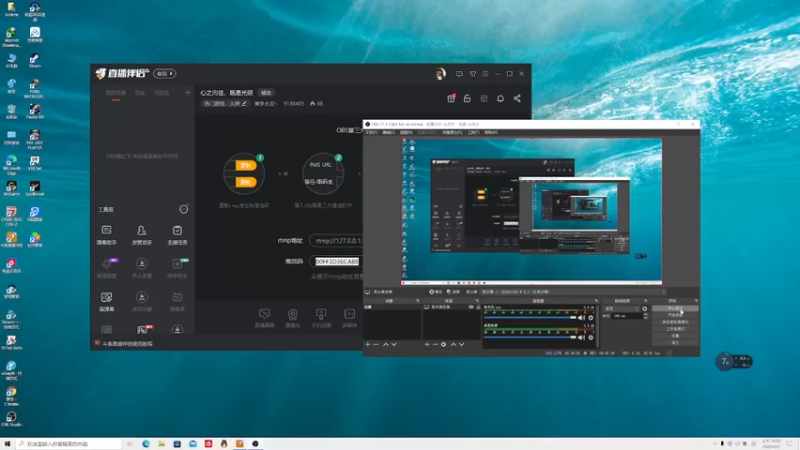Open source properties gear in OBS sources panel

point(443,344)
